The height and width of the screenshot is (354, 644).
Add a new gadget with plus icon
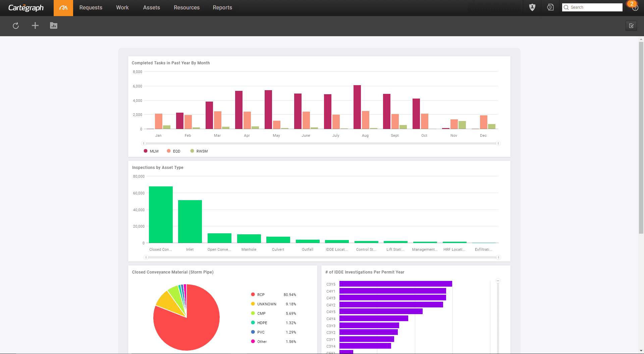(35, 26)
